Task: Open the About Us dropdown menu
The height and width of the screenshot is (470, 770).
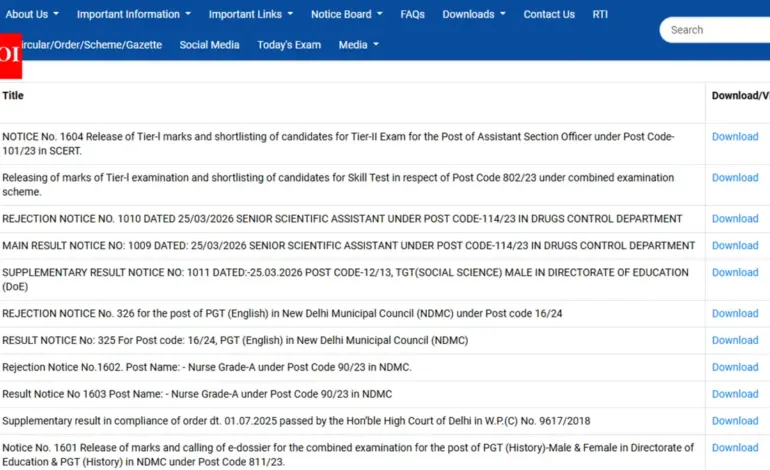Action: click(32, 14)
